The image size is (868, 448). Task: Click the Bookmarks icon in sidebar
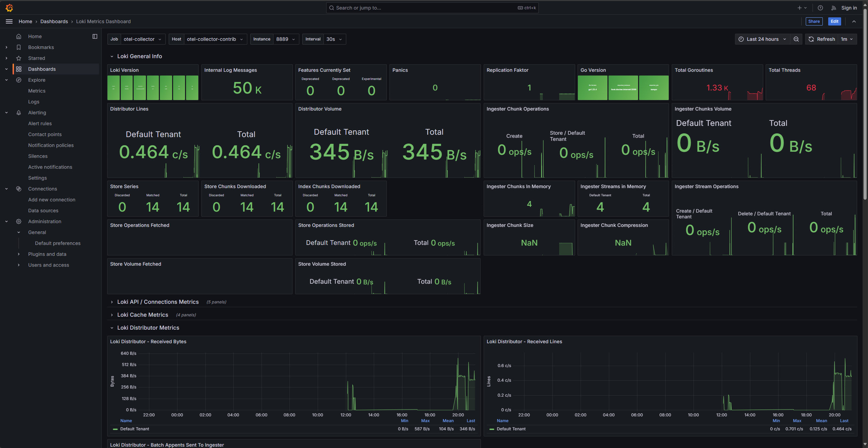[19, 47]
